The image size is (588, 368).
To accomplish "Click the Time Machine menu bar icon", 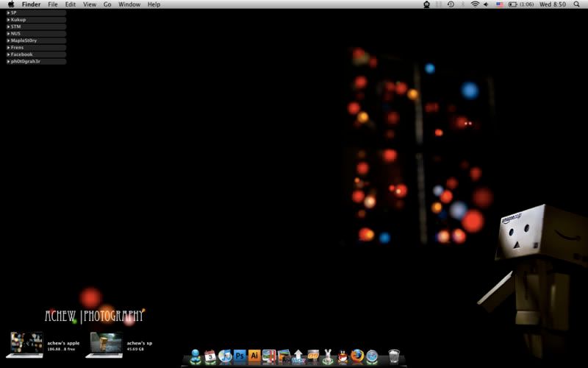I will [x=451, y=4].
